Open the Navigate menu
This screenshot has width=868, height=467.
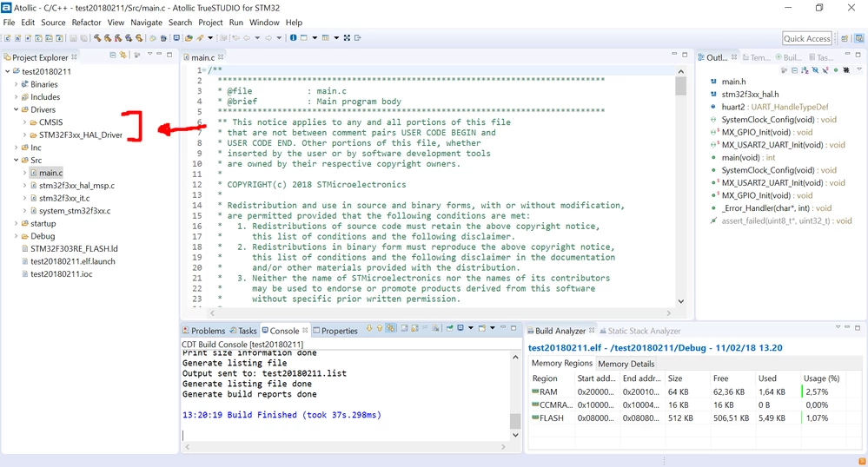146,22
